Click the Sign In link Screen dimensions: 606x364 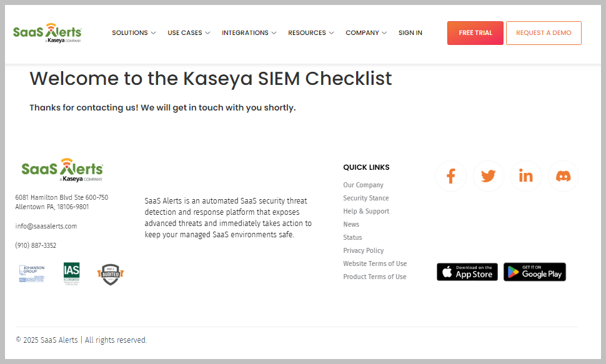410,33
